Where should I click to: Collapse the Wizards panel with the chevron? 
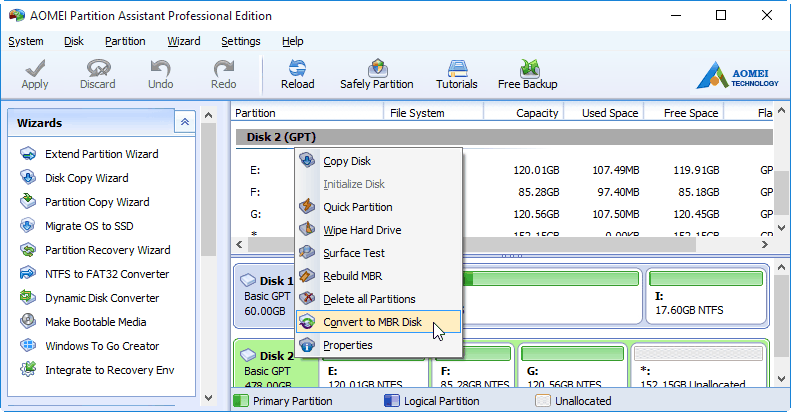pyautogui.click(x=185, y=122)
